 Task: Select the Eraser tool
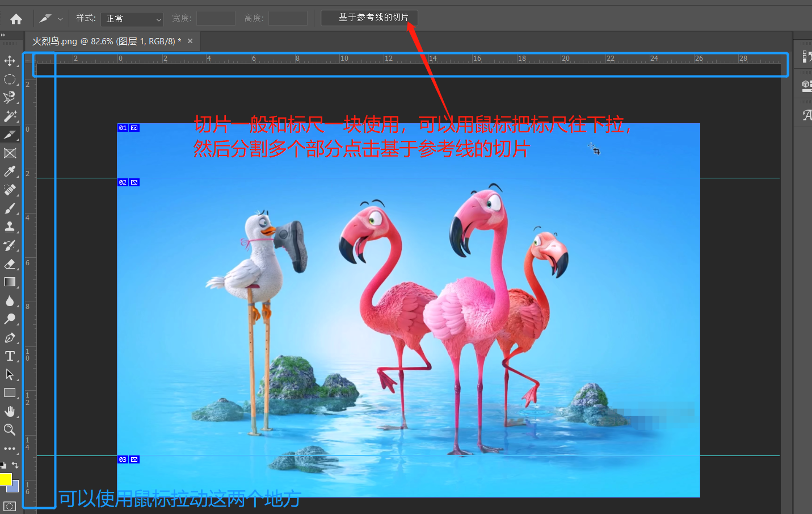click(10, 264)
